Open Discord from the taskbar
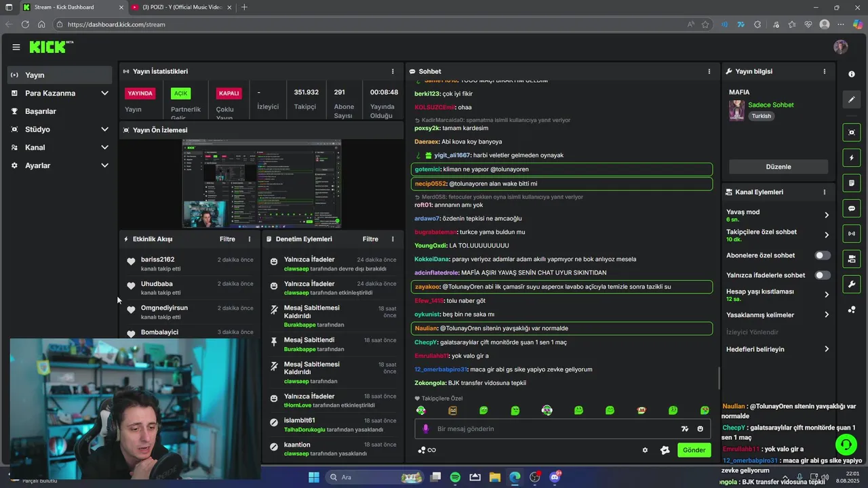 pyautogui.click(x=555, y=477)
